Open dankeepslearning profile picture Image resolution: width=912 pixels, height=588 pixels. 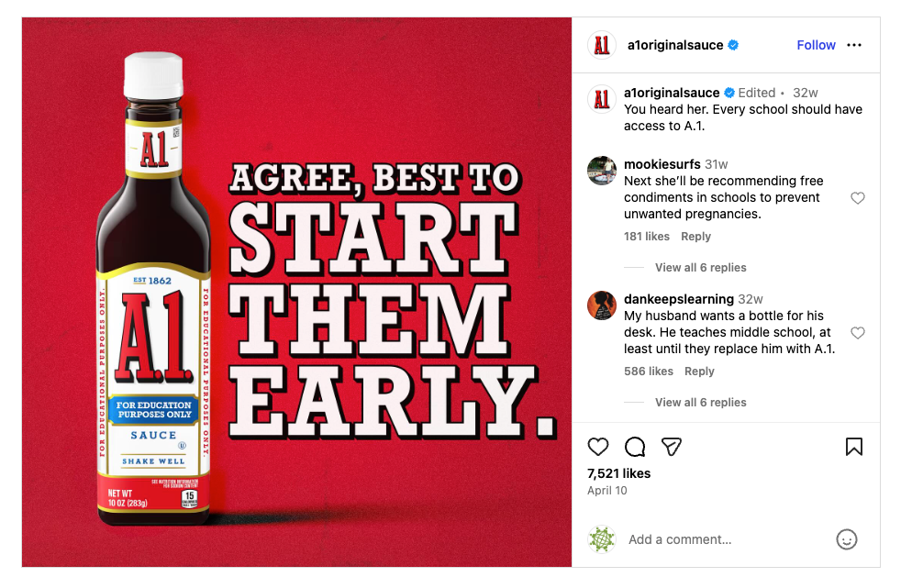(x=602, y=305)
